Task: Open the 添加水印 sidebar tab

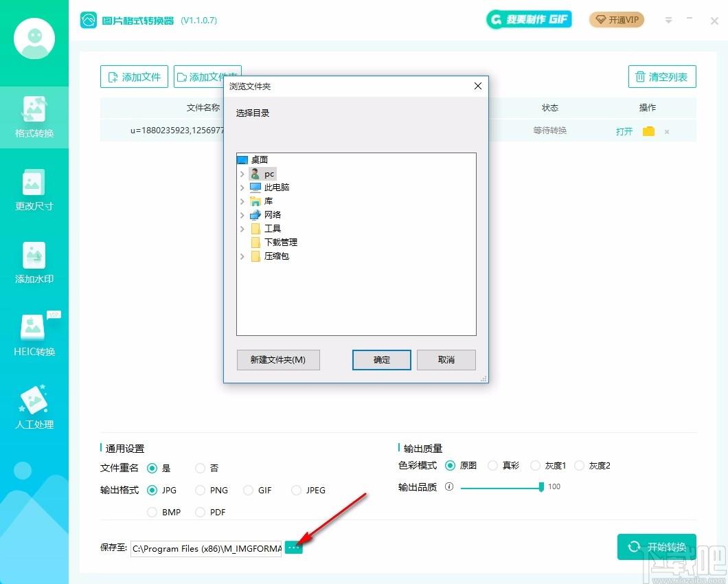Action: (x=34, y=263)
